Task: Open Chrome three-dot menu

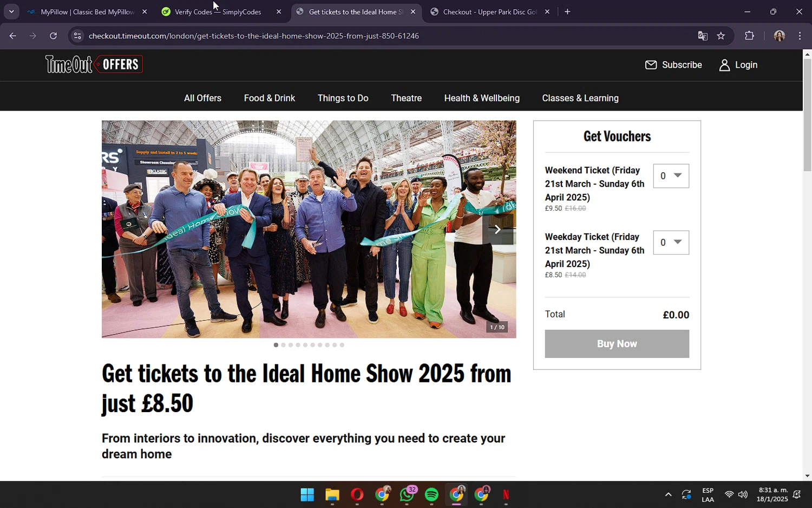Action: pyautogui.click(x=800, y=36)
